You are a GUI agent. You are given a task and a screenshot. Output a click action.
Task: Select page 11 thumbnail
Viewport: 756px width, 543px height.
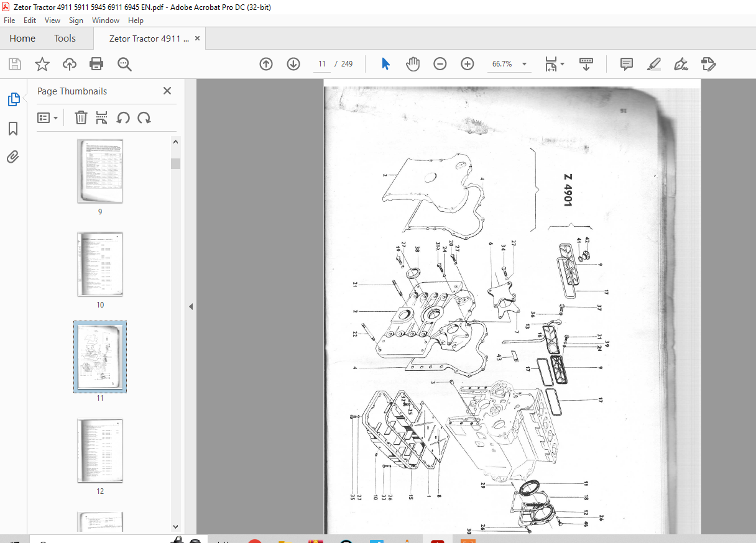(100, 357)
